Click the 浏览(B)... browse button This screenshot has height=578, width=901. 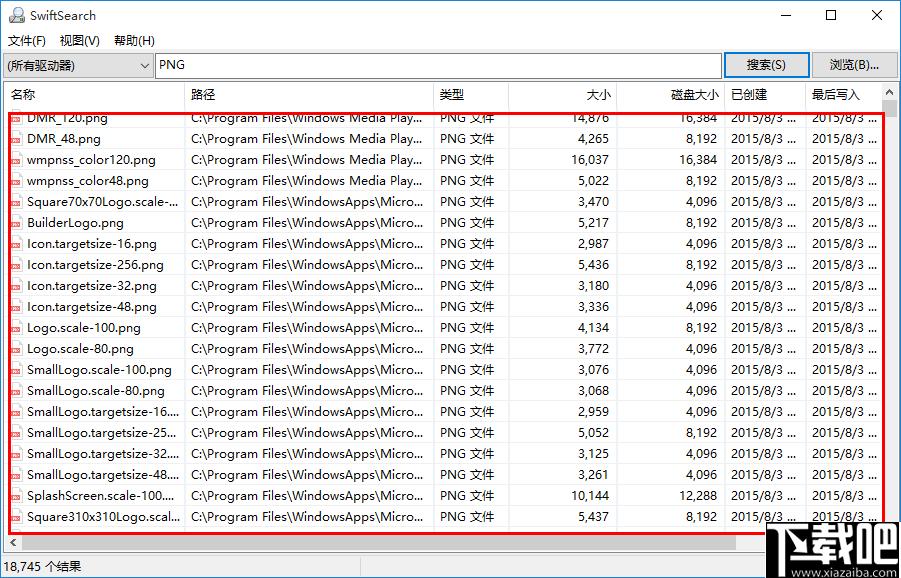tap(854, 65)
